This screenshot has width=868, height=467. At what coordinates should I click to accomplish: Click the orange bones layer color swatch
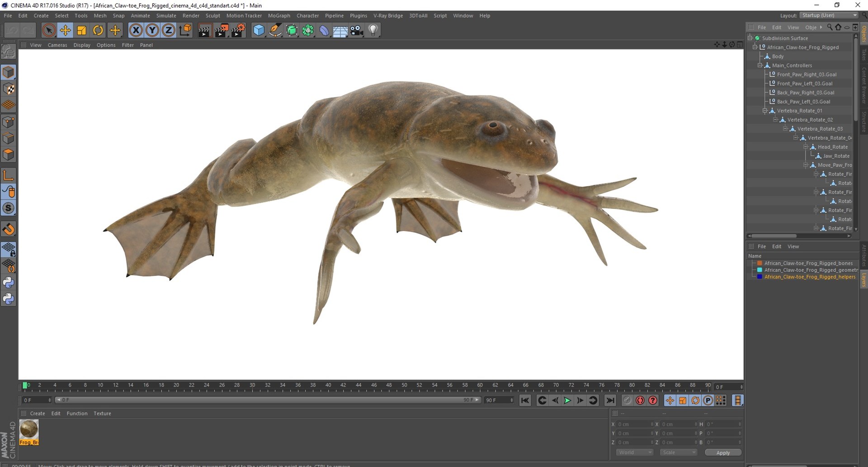point(759,263)
